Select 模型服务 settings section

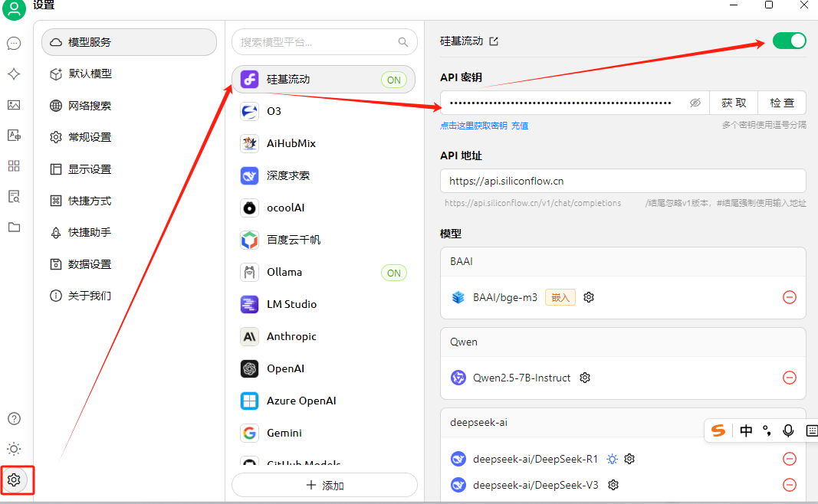point(129,42)
